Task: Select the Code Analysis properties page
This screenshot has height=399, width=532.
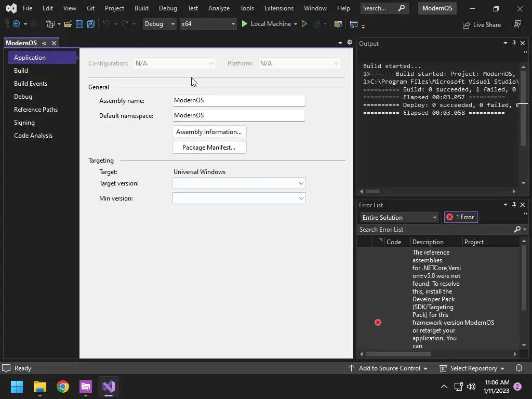Action: (33, 136)
